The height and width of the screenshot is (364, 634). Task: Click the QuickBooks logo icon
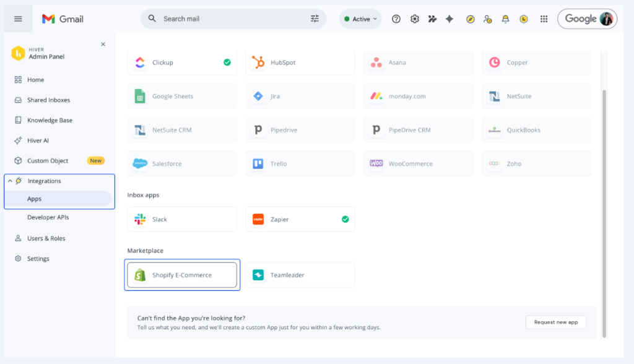[x=495, y=130]
